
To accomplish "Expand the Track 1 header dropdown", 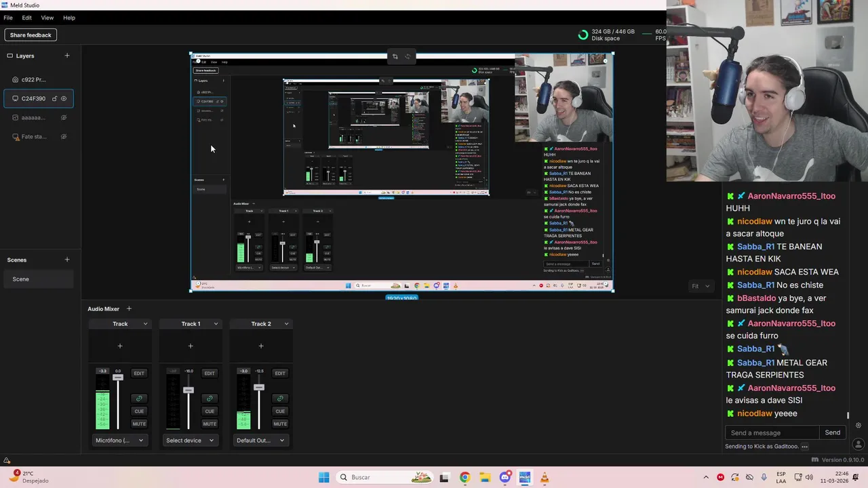I will (x=216, y=324).
